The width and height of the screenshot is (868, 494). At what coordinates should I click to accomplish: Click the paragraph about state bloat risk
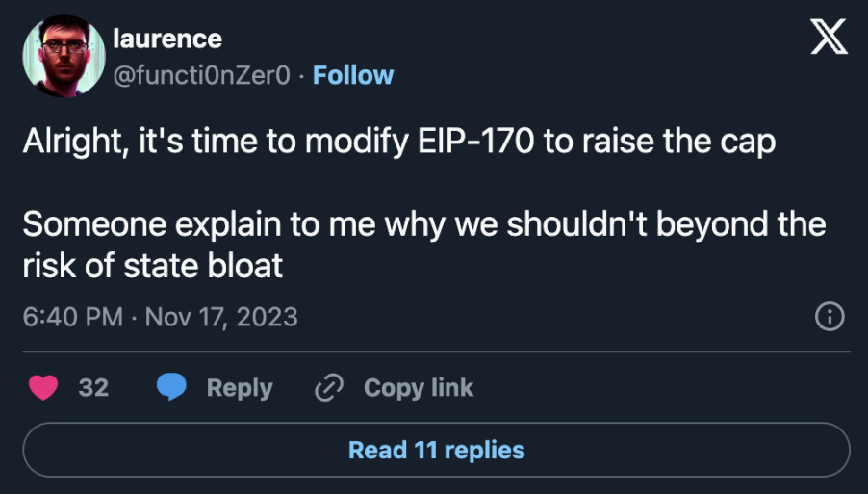pyautogui.click(x=424, y=245)
